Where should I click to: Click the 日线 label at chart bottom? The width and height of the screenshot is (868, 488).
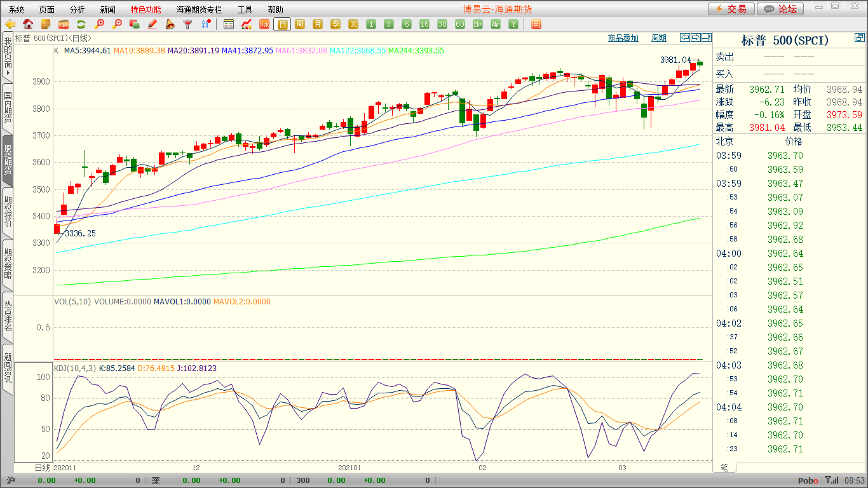pyautogui.click(x=41, y=468)
